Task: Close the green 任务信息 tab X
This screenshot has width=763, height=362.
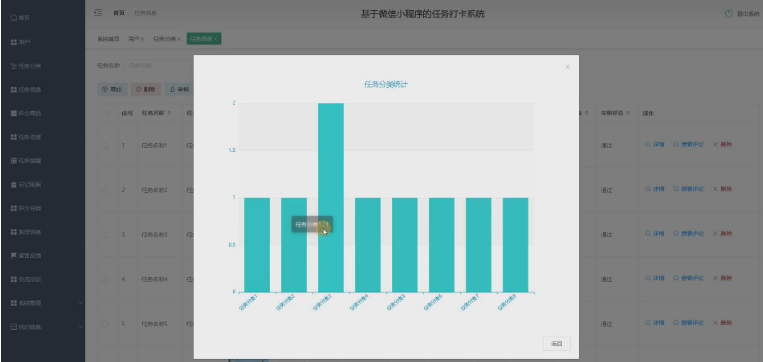Action: pyautogui.click(x=216, y=39)
